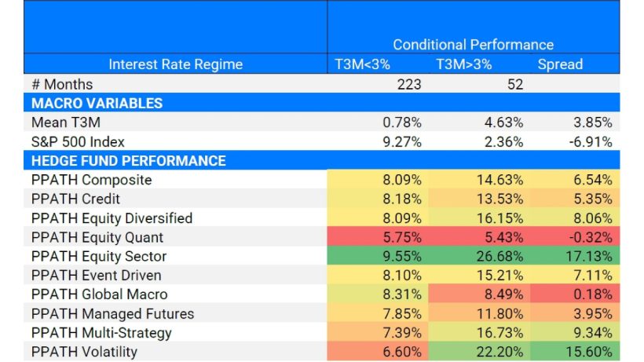Click the T3M<3% column header
This screenshot has width=644, height=362.
(363, 64)
